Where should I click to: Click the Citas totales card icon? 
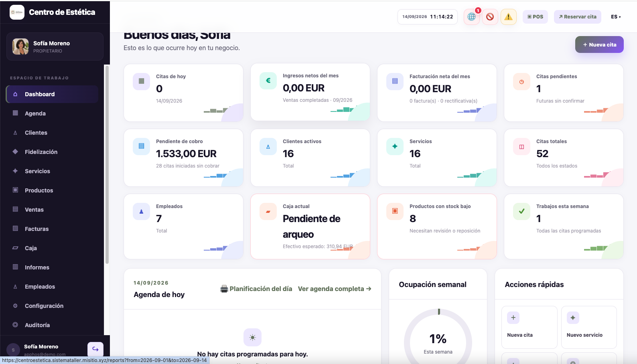[521, 146]
